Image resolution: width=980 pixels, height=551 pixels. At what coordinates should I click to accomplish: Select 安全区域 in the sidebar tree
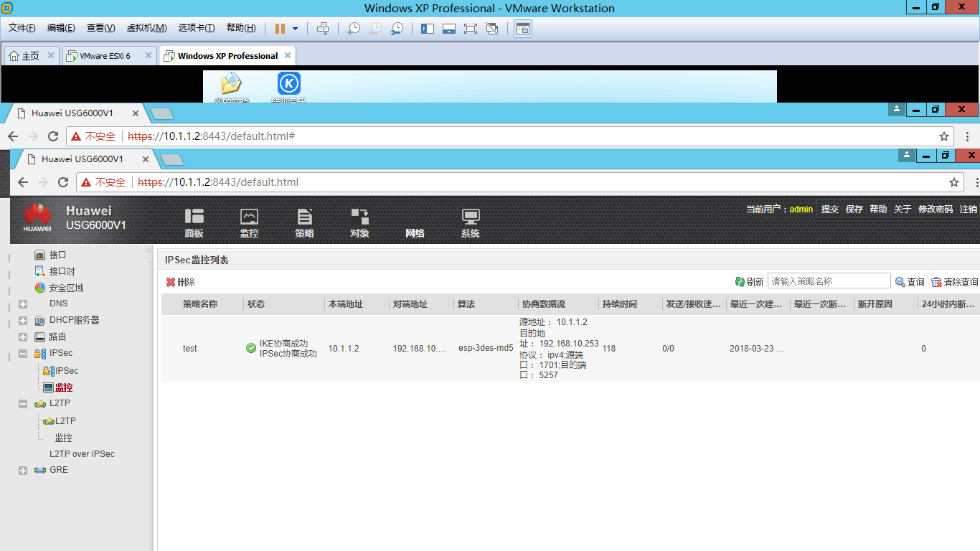66,288
